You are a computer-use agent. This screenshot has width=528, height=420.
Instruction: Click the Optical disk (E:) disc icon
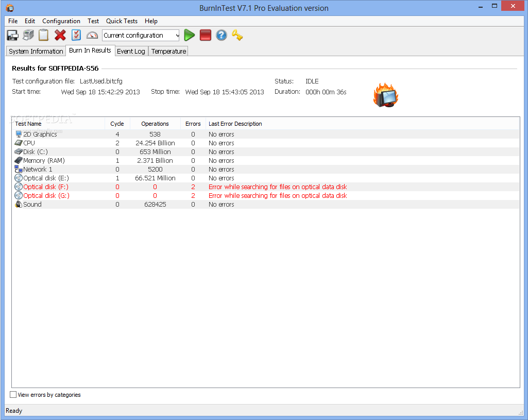19,178
